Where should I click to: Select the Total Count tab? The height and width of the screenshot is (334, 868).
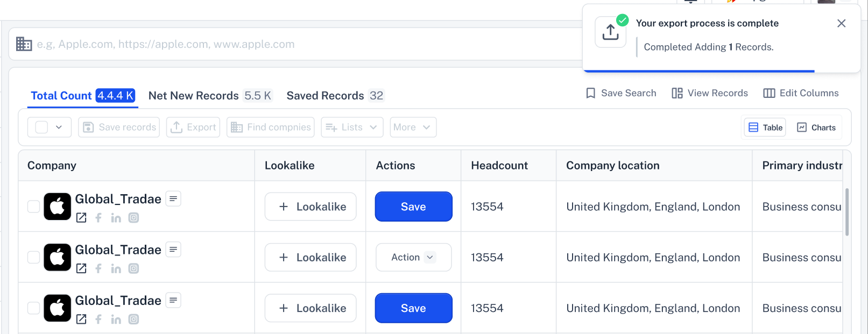click(83, 96)
